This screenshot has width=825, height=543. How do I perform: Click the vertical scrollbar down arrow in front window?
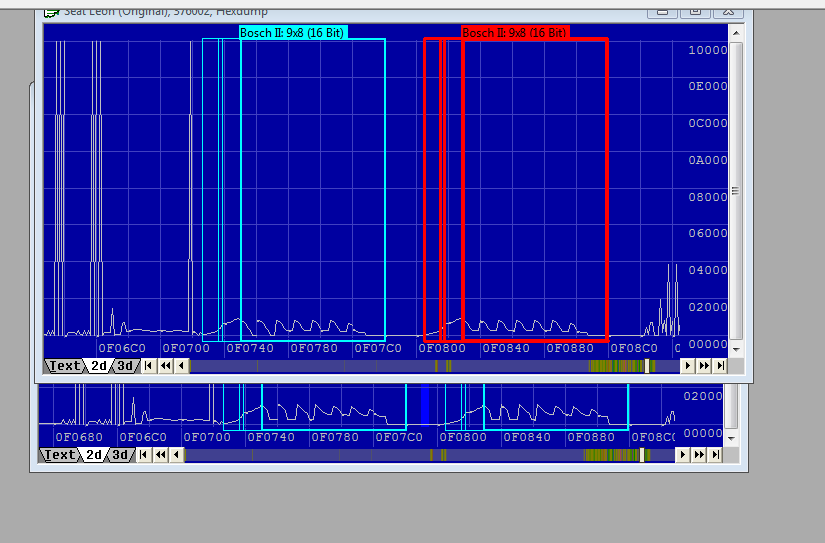[736, 349]
